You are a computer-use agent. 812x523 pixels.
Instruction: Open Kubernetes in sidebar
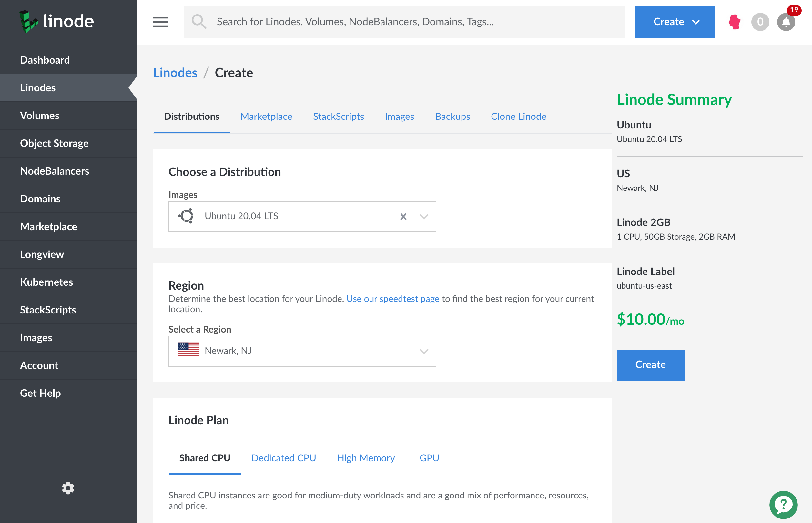pyautogui.click(x=68, y=282)
